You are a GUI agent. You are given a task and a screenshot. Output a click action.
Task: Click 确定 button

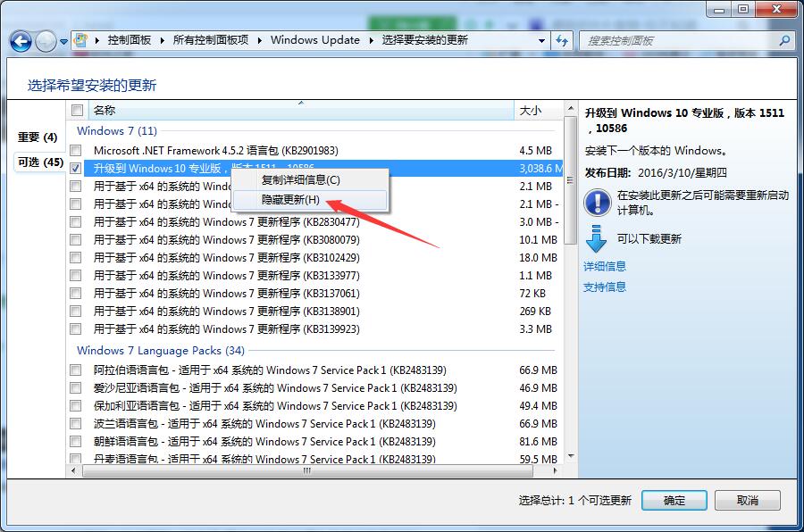tap(674, 500)
